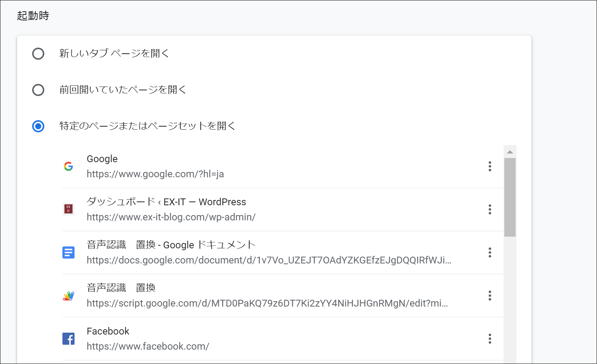Click the EX-IT WordPress favicon
Image resolution: width=597 pixels, height=364 pixels.
click(68, 209)
